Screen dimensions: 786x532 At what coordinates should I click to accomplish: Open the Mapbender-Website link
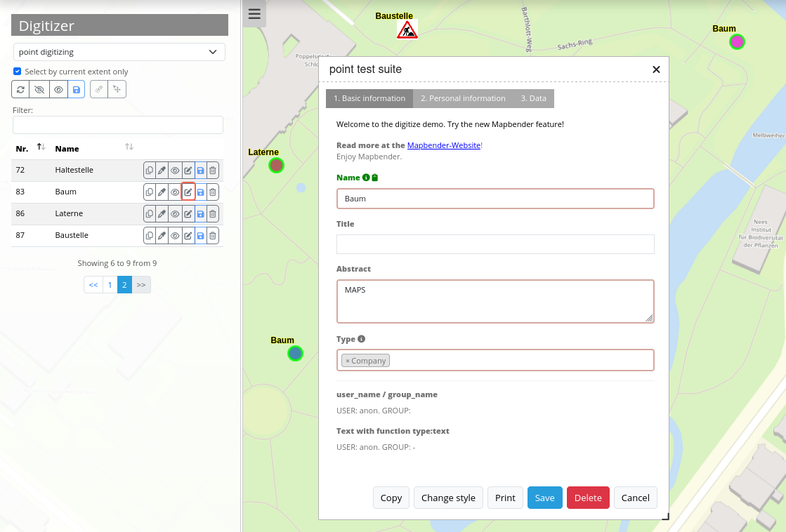coord(443,145)
